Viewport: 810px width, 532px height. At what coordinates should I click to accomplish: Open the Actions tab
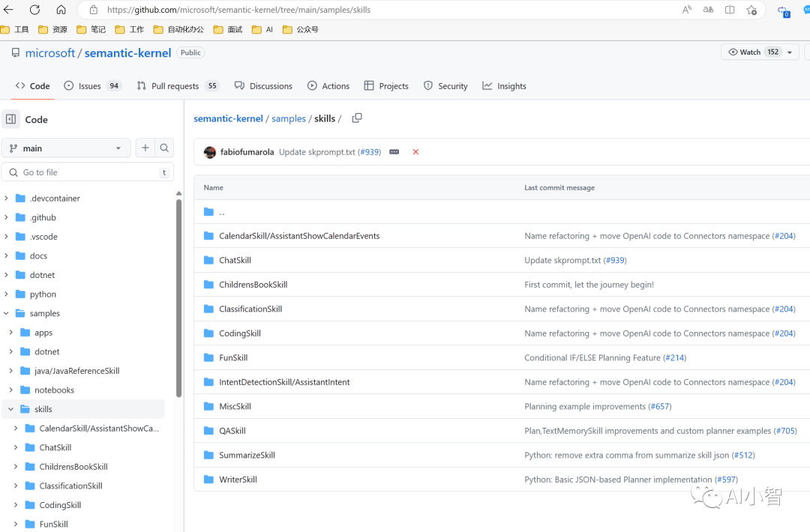coord(328,86)
